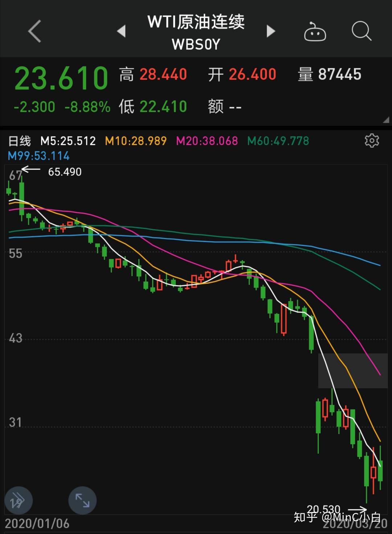Tap the tall green candle near 65.490 high
This screenshot has height=534, width=392.
pos(22,198)
